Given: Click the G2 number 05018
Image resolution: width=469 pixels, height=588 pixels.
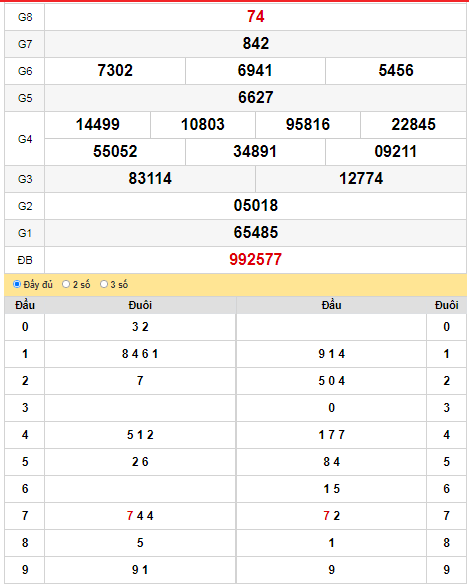Looking at the screenshot, I should pos(255,206).
